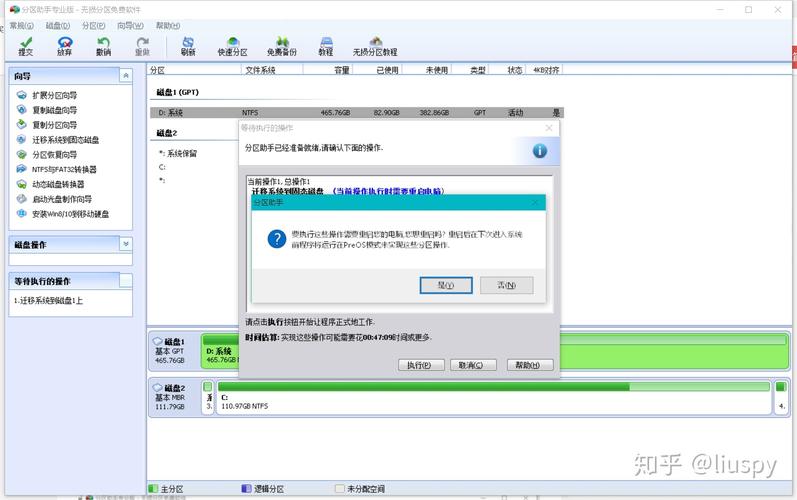Open 动态磁盘转换器 icon
The height and width of the screenshot is (500, 797).
click(x=22, y=184)
